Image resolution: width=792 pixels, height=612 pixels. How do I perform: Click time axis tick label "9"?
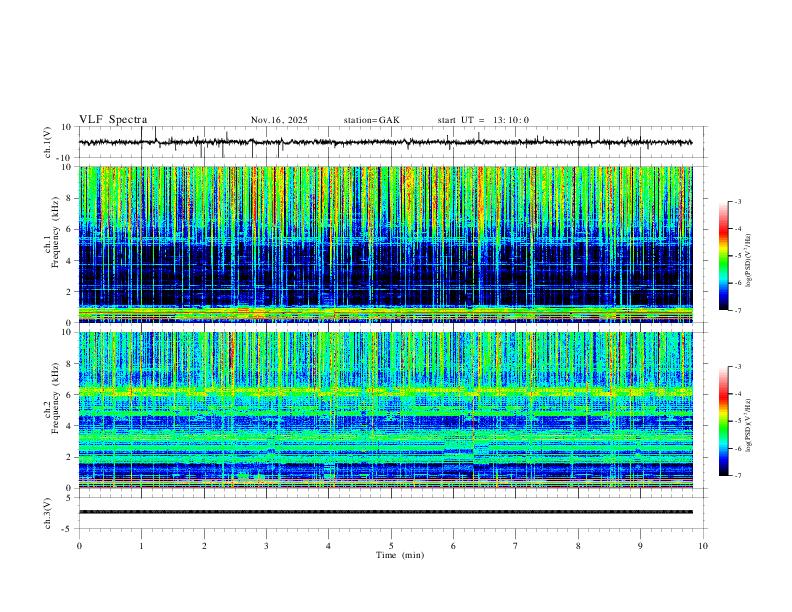click(640, 546)
